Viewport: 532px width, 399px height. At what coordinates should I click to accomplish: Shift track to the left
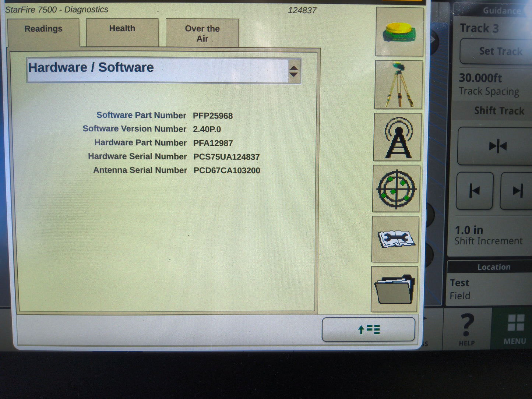pyautogui.click(x=474, y=190)
